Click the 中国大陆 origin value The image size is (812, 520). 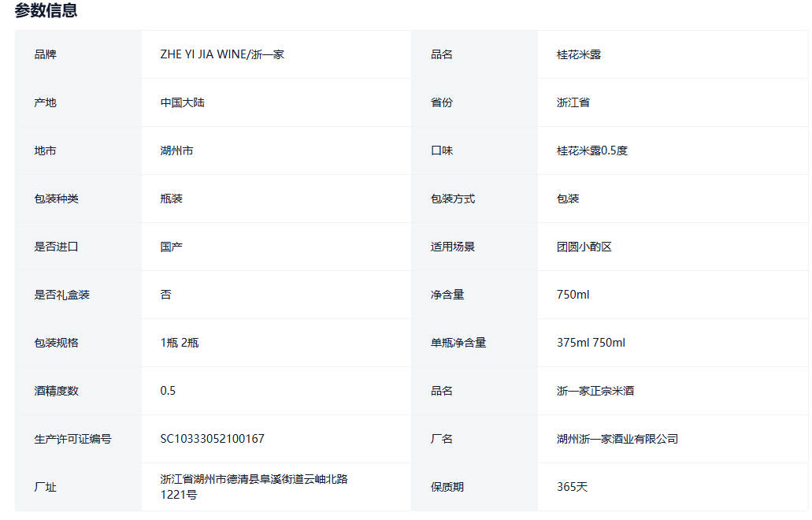point(183,102)
